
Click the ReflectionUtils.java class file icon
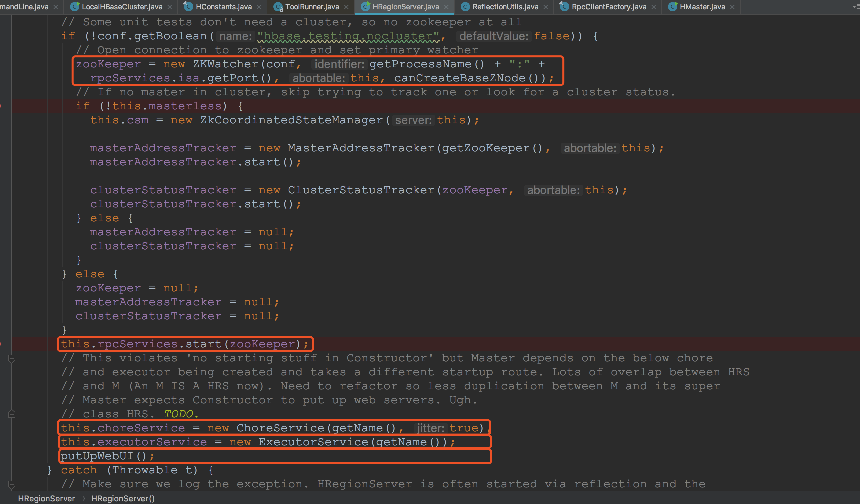pos(465,6)
